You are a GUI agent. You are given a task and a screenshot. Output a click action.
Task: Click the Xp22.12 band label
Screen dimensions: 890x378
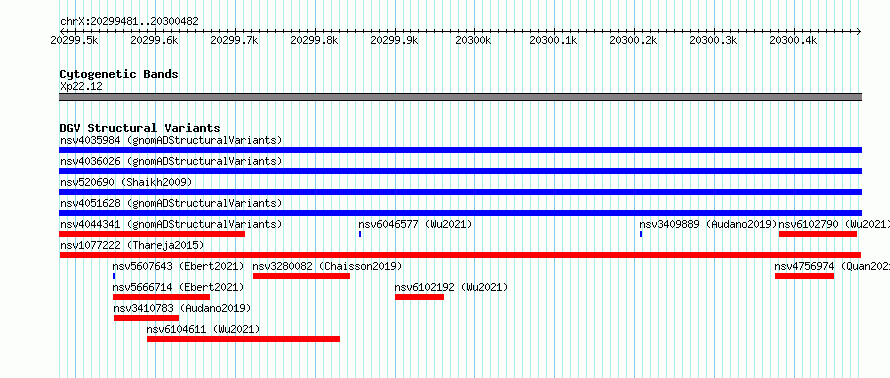tap(81, 86)
